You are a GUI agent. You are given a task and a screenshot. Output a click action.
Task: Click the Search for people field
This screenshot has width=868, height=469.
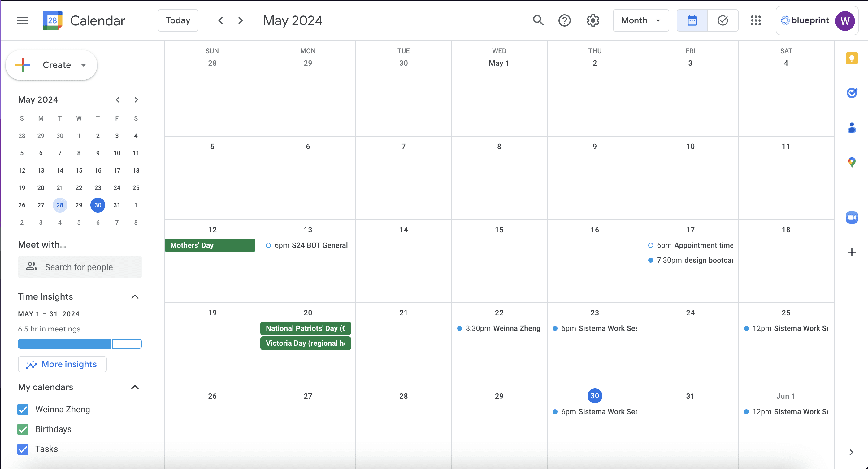[x=80, y=267]
